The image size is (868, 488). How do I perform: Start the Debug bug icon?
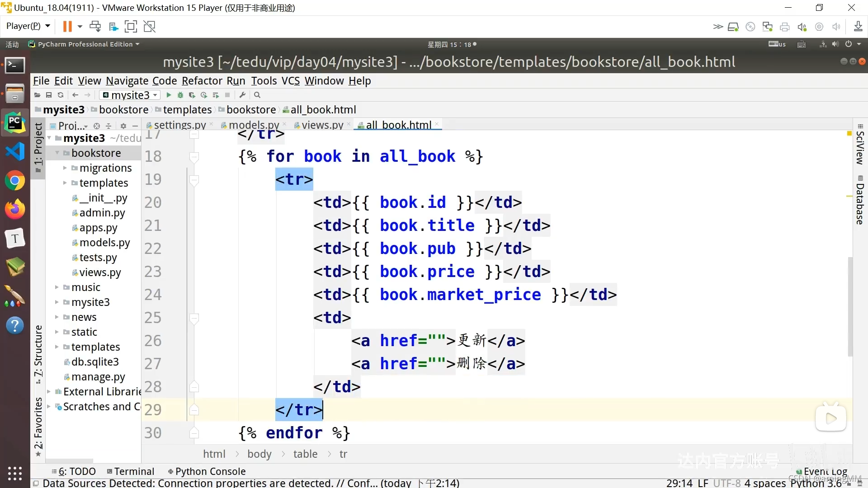coord(180,95)
